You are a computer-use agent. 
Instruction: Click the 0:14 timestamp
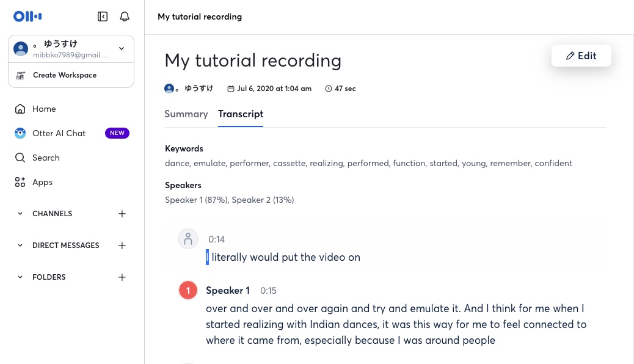coord(216,239)
